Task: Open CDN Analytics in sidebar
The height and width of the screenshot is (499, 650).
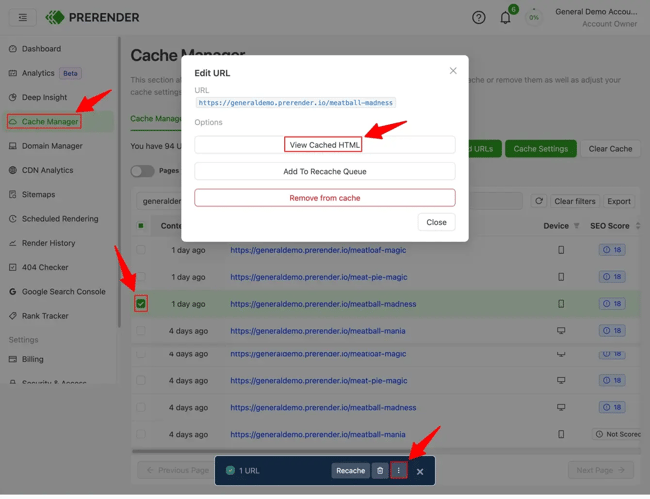Action: pyautogui.click(x=41, y=170)
